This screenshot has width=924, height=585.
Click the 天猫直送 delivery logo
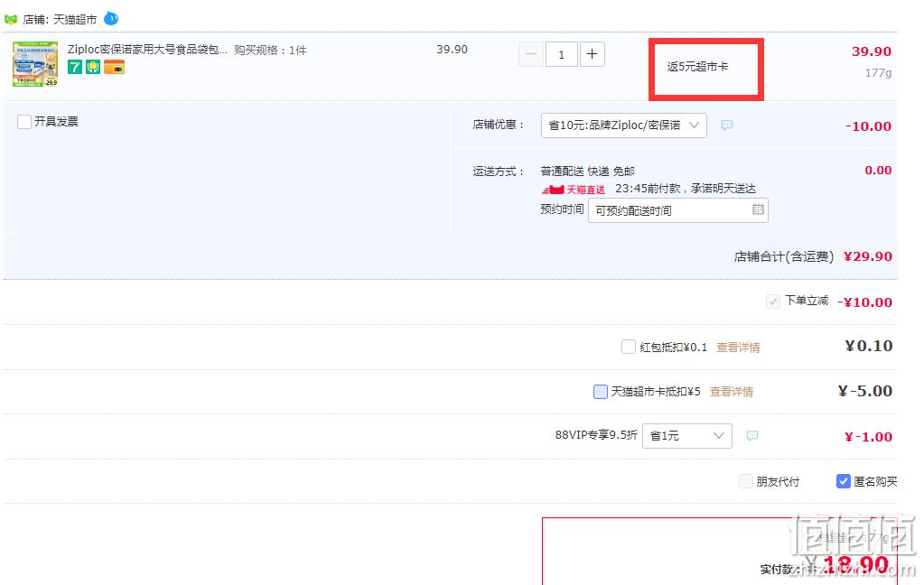tap(574, 190)
